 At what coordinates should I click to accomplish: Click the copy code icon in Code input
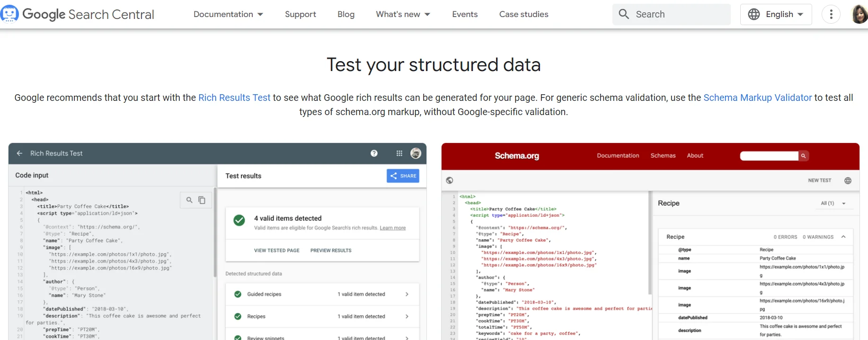pyautogui.click(x=202, y=200)
